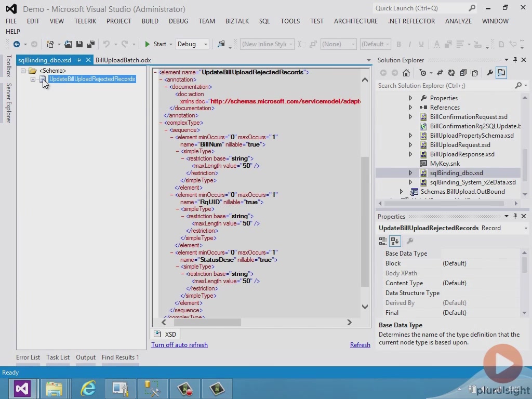The height and width of the screenshot is (399, 532).
Task: Open Visual Studio from the taskbar
Action: tap(22, 388)
